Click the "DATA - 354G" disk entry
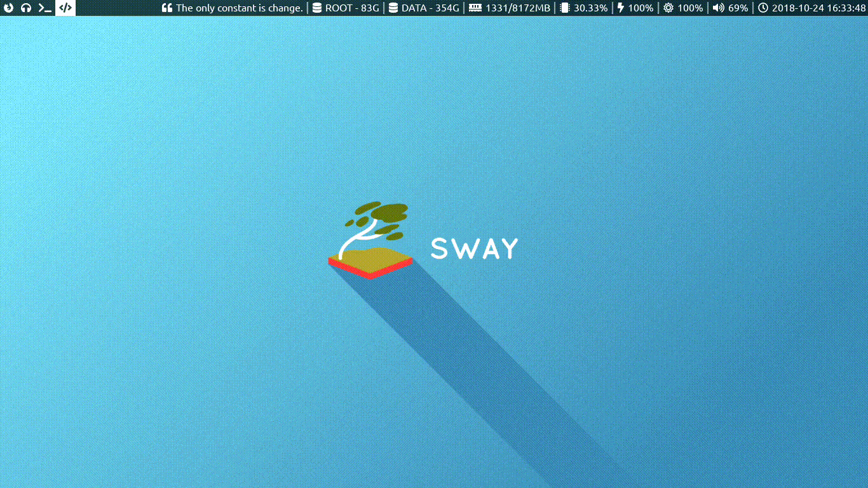Screen dimensions: 868x488 424,8
